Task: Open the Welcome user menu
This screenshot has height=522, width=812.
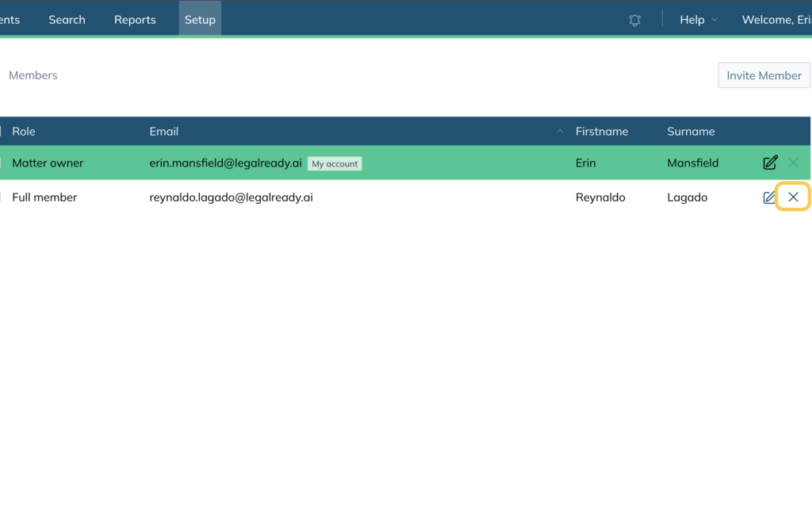Action: point(776,20)
